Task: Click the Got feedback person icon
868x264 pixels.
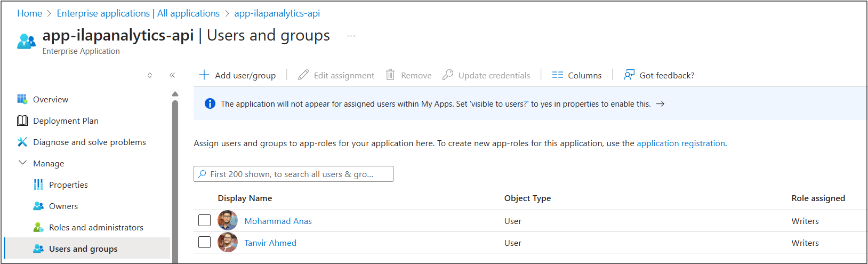Action: coord(629,75)
